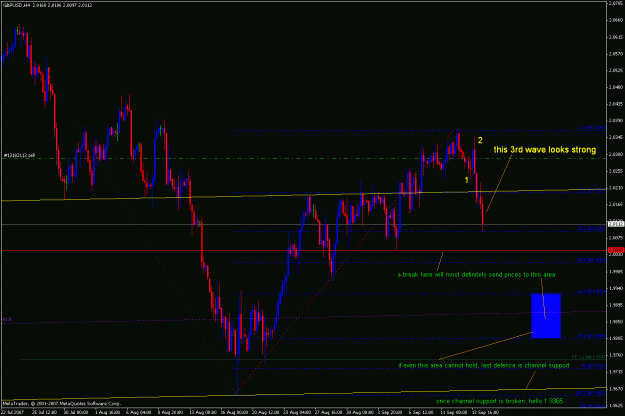
Task: Select the 61.8 Fibonacci level label
Action: pos(592,292)
